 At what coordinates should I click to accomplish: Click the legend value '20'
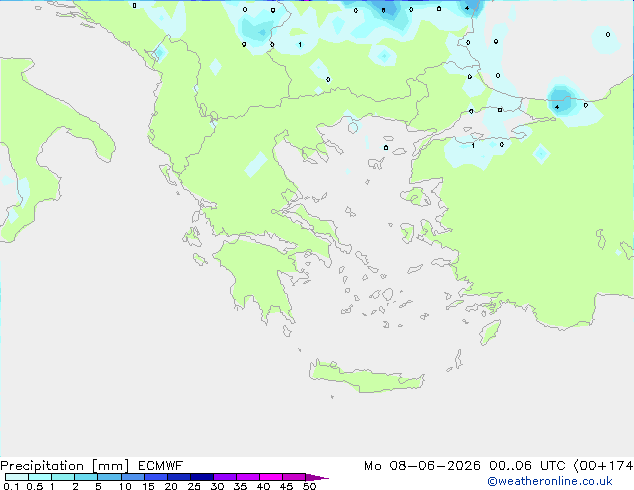(171, 486)
